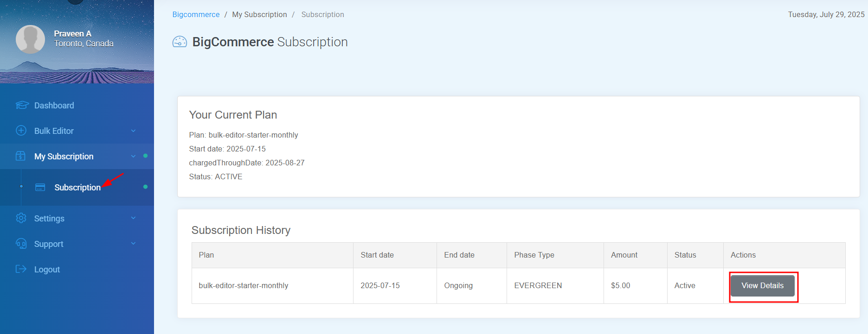Open the Dashboard menu item
868x334 pixels.
[77, 105]
